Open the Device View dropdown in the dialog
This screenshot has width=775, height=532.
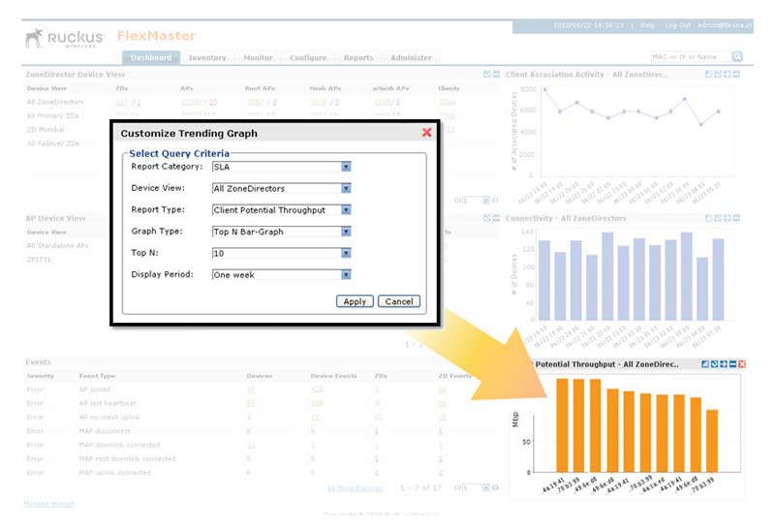click(x=281, y=188)
